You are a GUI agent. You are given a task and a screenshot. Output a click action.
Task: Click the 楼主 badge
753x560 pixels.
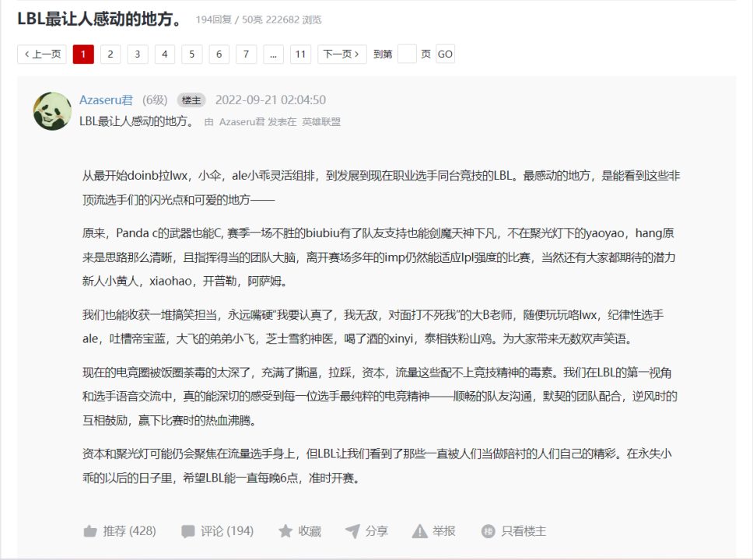point(191,100)
